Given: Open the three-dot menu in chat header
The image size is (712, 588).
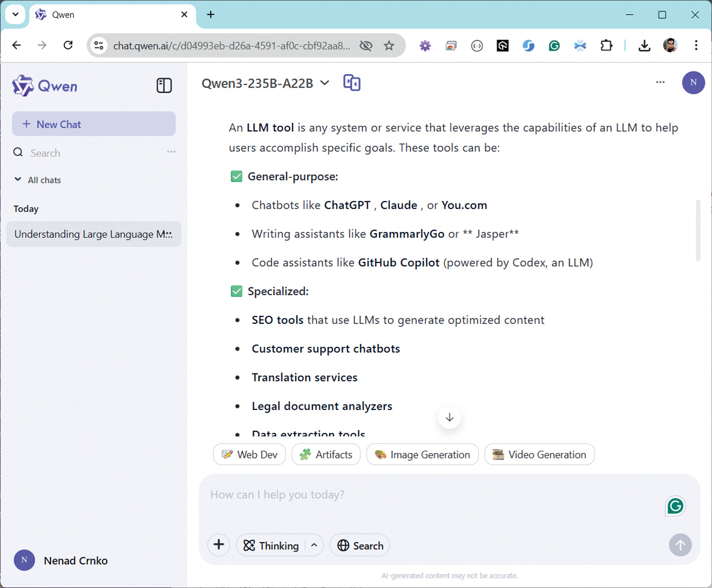Looking at the screenshot, I should click(660, 82).
